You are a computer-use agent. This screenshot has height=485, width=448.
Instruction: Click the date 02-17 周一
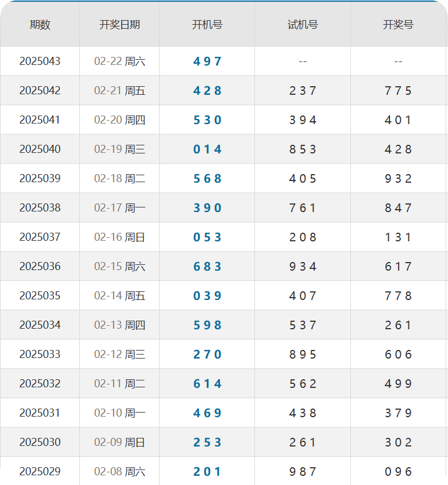pyautogui.click(x=119, y=207)
